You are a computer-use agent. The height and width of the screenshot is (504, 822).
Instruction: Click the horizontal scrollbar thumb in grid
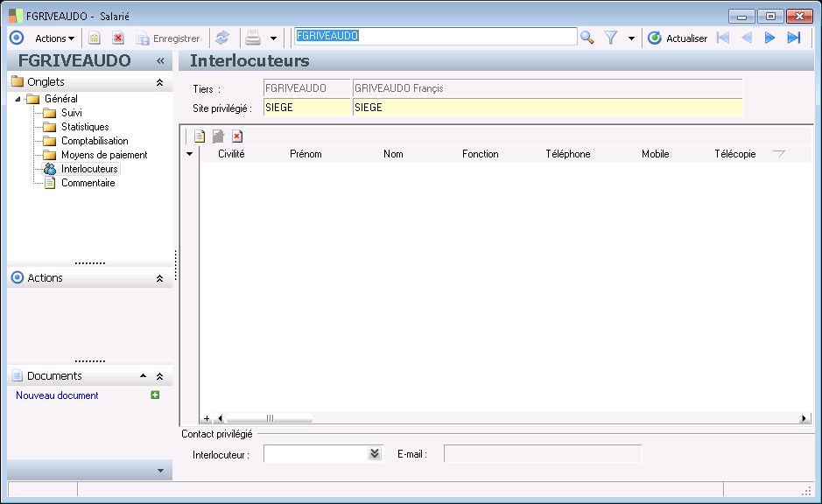point(270,418)
